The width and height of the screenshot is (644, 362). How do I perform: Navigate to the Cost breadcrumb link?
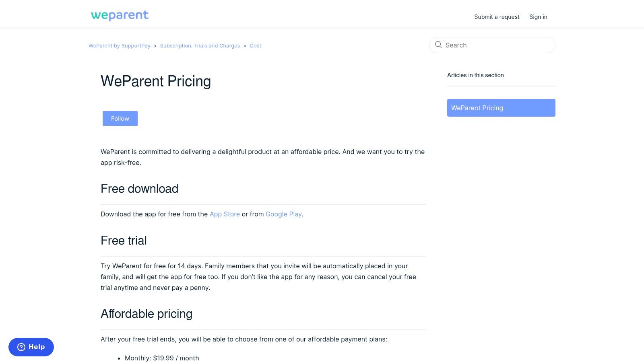255,46
